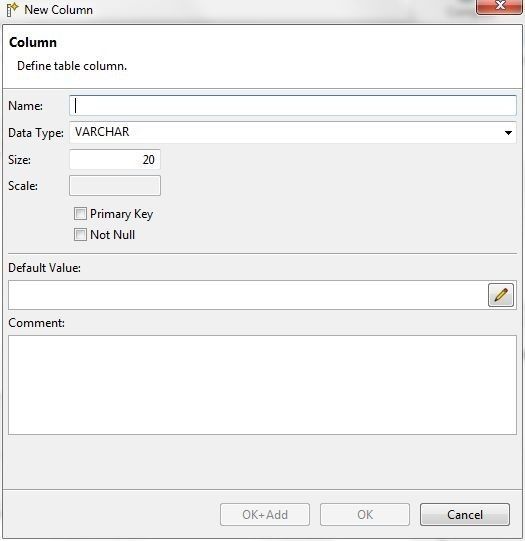Image resolution: width=525 pixels, height=541 pixels.
Task: Click the New Column title bar icon
Action: (12, 10)
